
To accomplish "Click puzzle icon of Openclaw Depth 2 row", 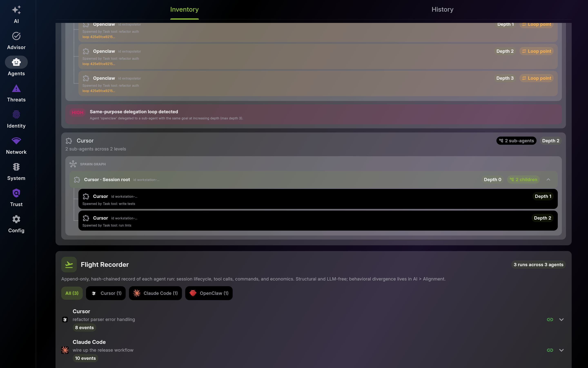I will [x=86, y=51].
